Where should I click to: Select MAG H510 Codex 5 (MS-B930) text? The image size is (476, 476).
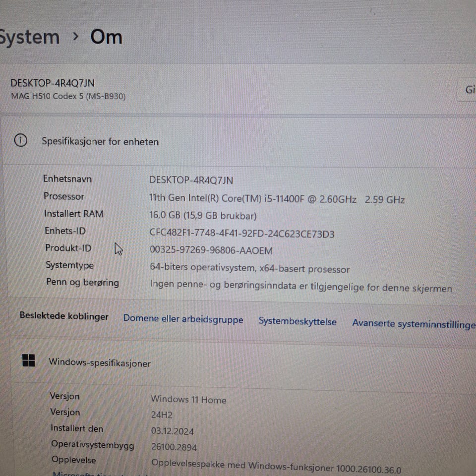click(68, 96)
